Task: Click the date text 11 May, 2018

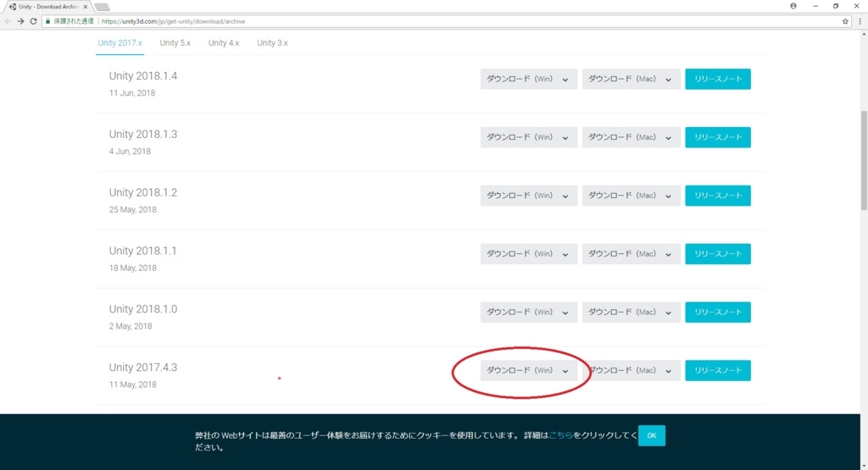Action: pyautogui.click(x=132, y=384)
